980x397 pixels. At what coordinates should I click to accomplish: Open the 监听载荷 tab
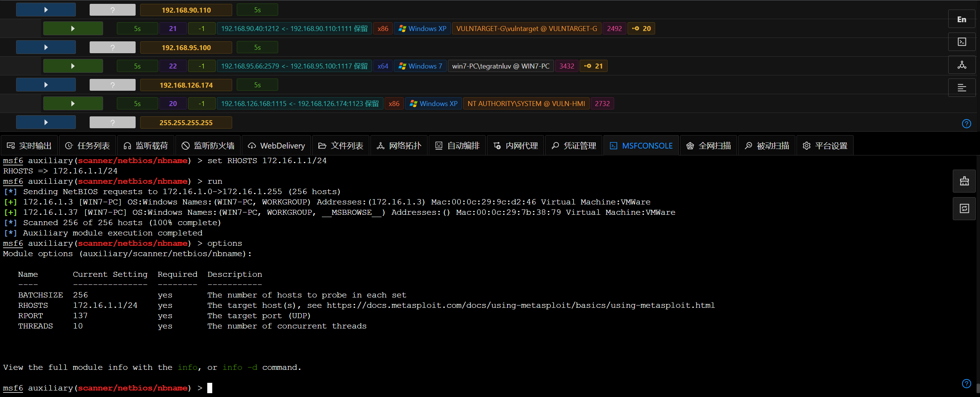[146, 146]
